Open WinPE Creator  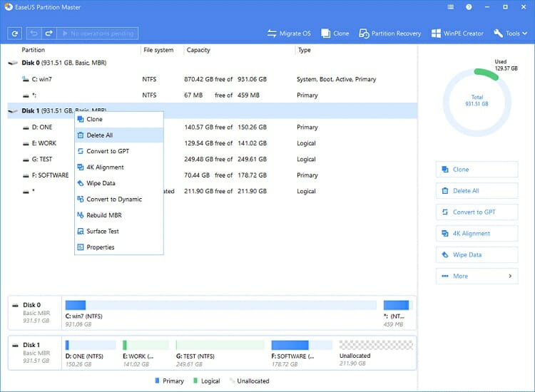click(x=459, y=33)
